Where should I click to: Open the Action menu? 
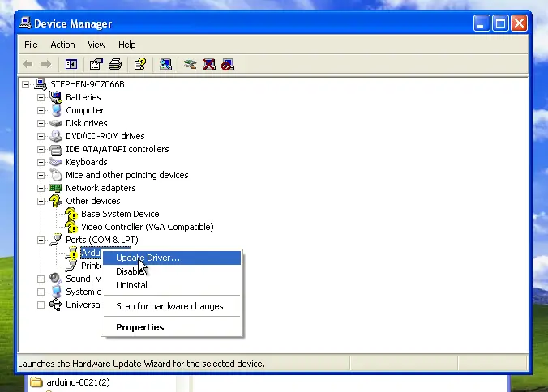pos(62,45)
